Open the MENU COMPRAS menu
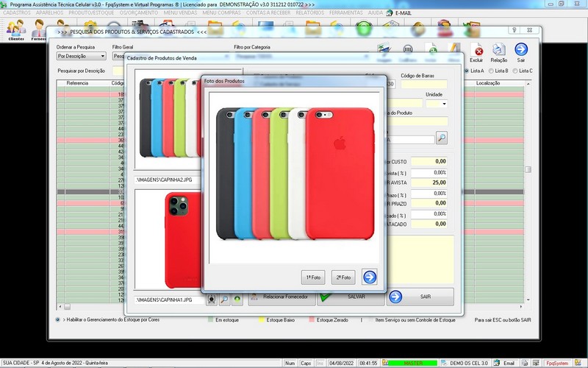 pyautogui.click(x=222, y=13)
